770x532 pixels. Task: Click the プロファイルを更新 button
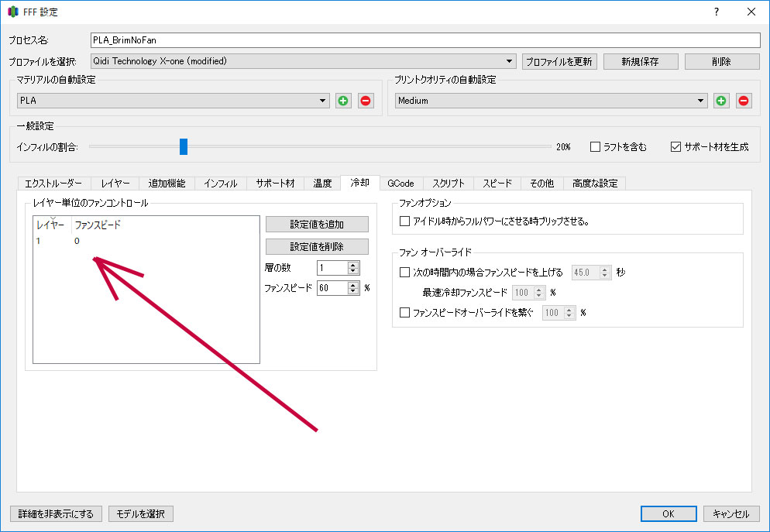point(559,61)
